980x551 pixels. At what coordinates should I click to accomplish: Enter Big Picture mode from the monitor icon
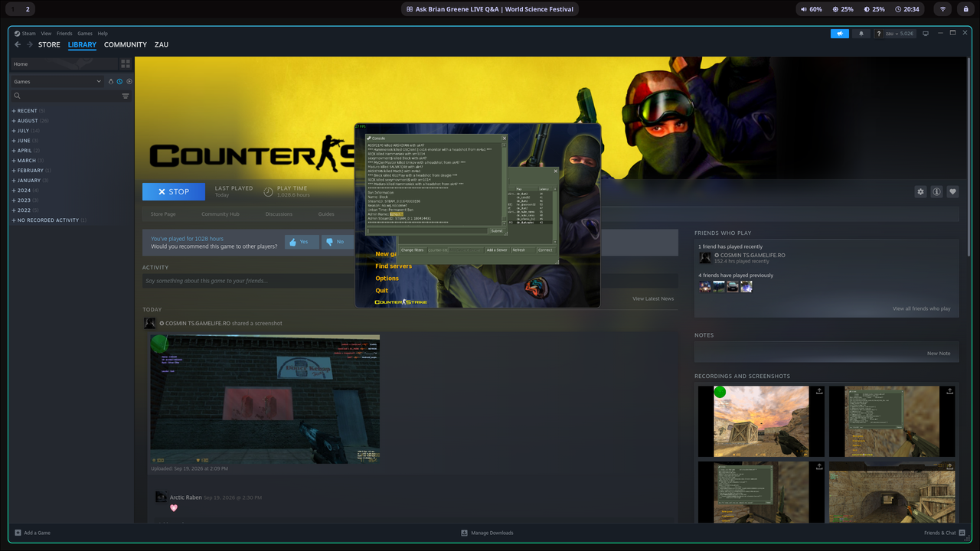(x=926, y=34)
